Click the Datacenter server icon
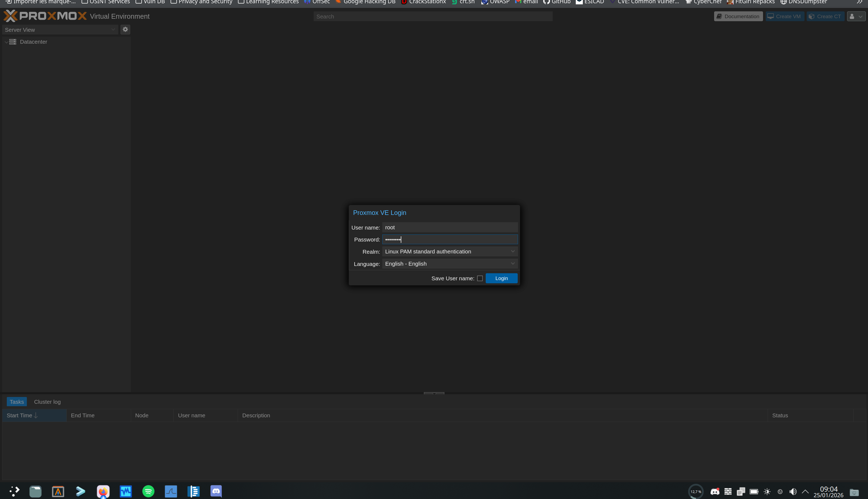This screenshot has width=868, height=499. tap(13, 42)
